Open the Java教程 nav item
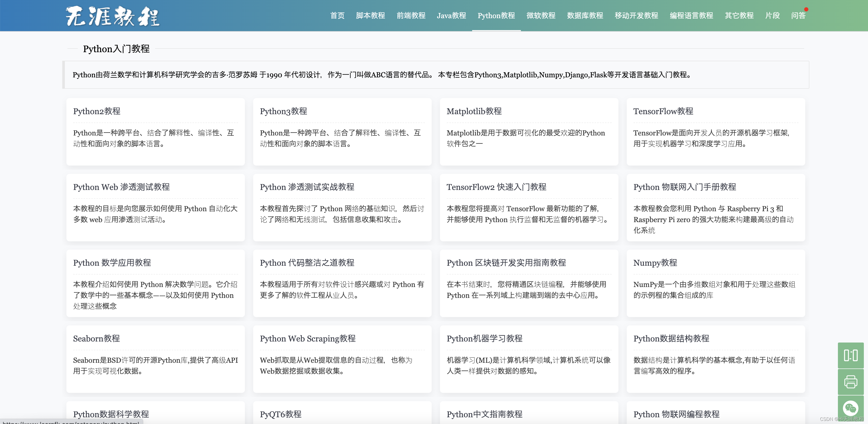The height and width of the screenshot is (424, 868). [x=451, y=16]
